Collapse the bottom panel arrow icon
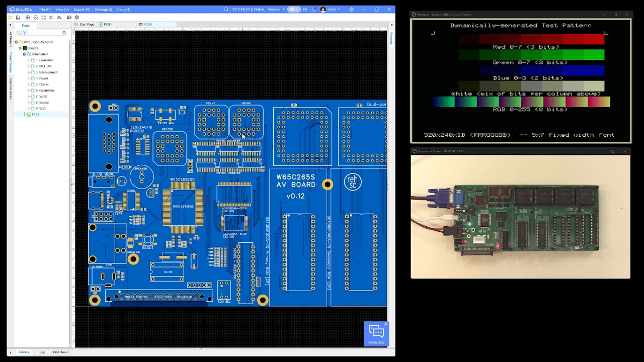This screenshot has width=644, height=362. [x=10, y=352]
